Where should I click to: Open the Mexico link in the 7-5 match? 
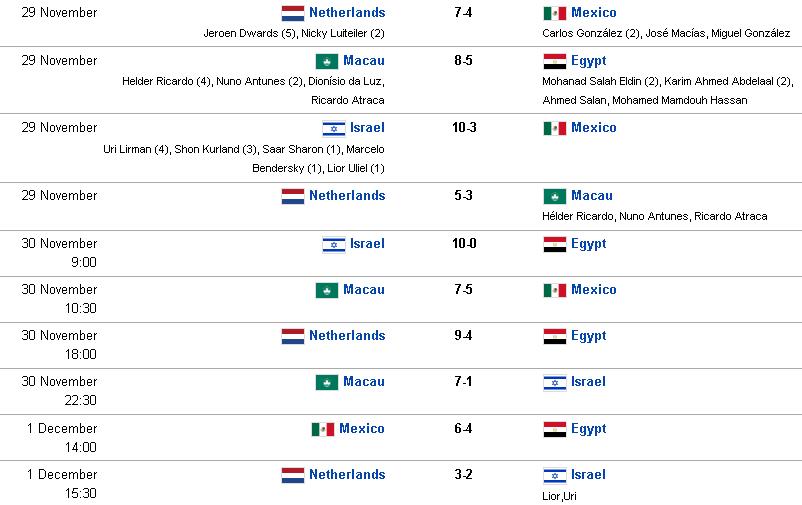click(x=593, y=290)
